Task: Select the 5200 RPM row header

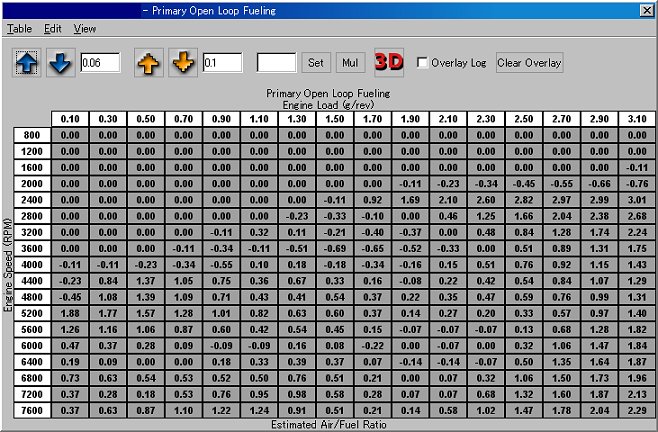Action: point(32,313)
